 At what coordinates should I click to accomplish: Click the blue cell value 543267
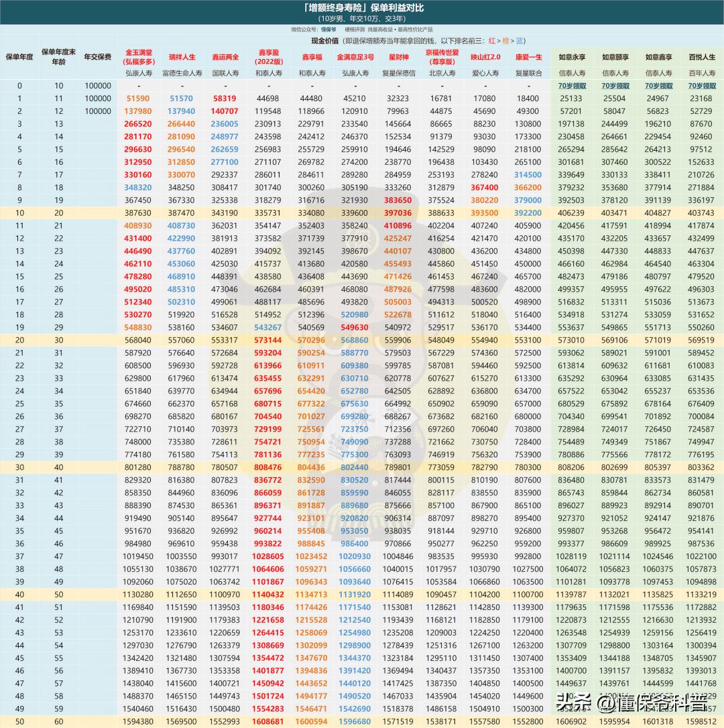pyautogui.click(x=267, y=327)
